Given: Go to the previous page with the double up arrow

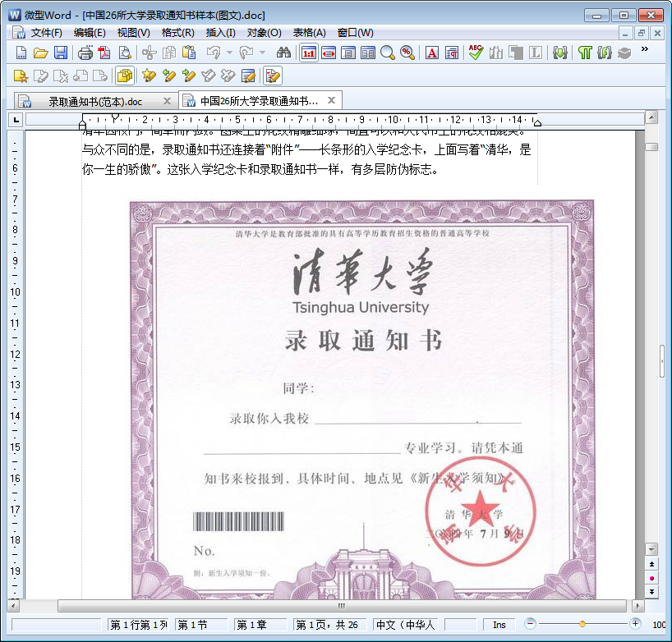Looking at the screenshot, I should (651, 565).
